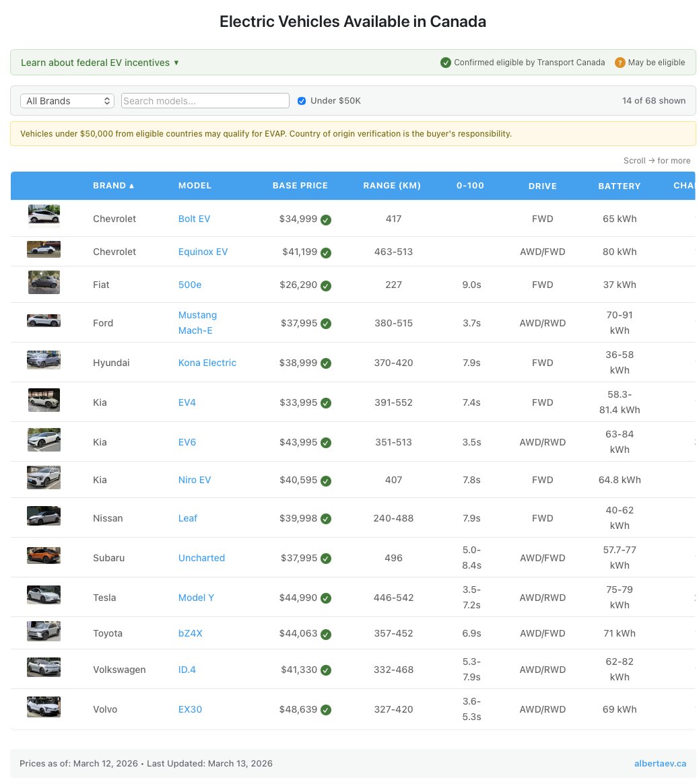
Task: Click the Volvo EX30 car thumbnail
Action: (x=44, y=707)
